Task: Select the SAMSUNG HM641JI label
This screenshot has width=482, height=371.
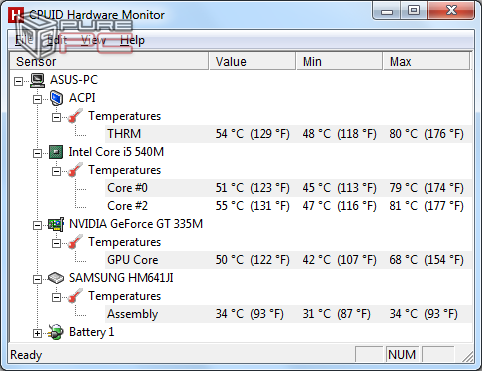Action: pos(121,278)
